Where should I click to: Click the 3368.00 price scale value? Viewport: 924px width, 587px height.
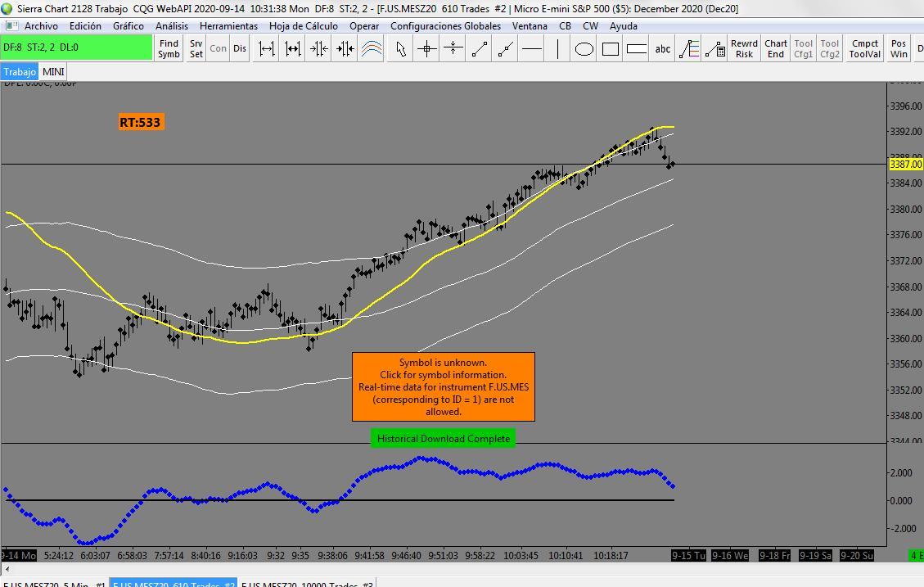click(x=906, y=287)
